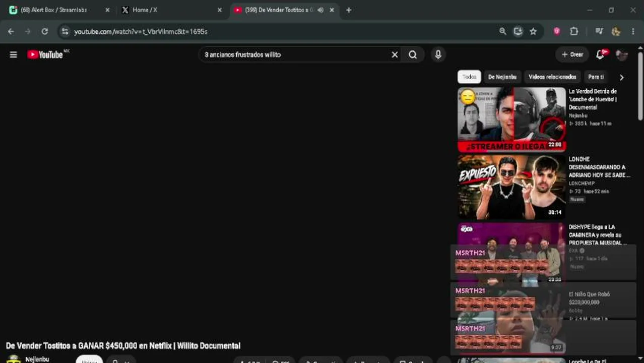Open La Verdad Detrás de Lonche de Huevito title
The height and width of the screenshot is (363, 644).
(x=593, y=99)
